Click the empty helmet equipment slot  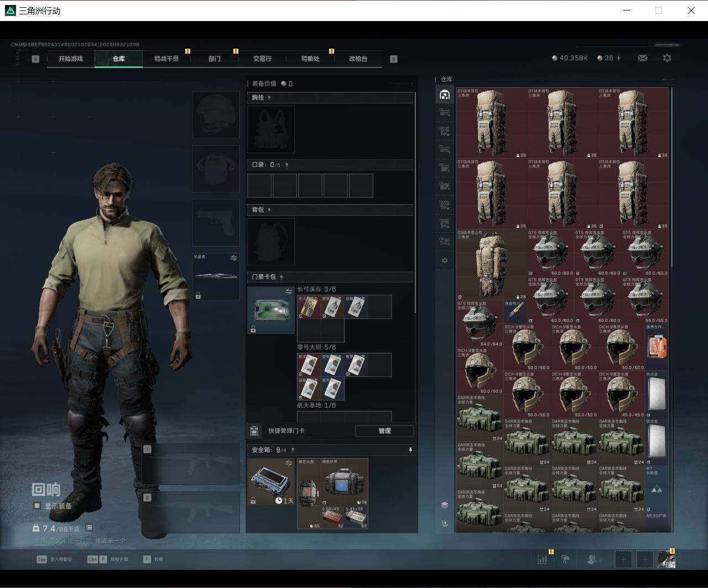click(216, 115)
